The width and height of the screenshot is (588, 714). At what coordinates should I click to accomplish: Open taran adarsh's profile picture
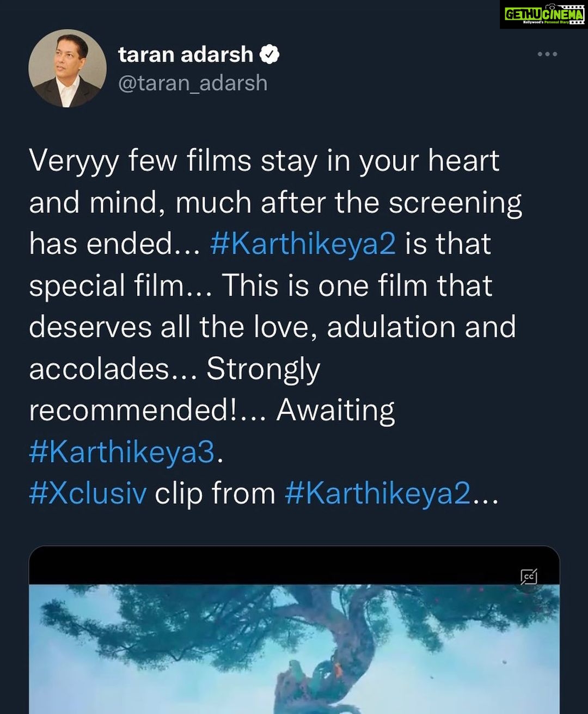[x=68, y=68]
